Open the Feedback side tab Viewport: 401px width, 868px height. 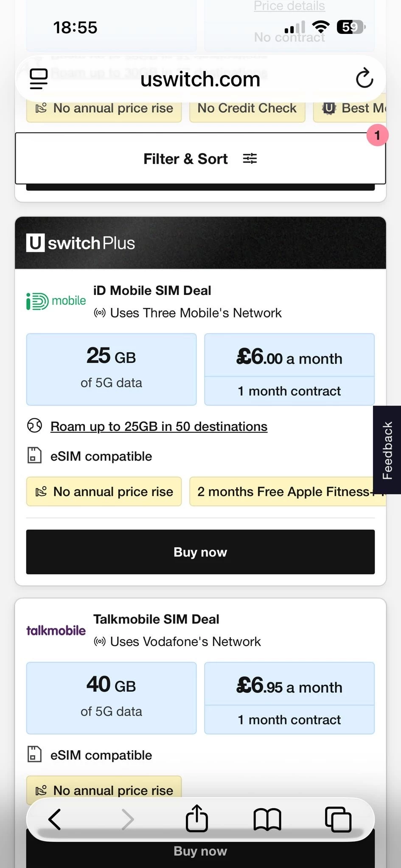click(x=387, y=450)
